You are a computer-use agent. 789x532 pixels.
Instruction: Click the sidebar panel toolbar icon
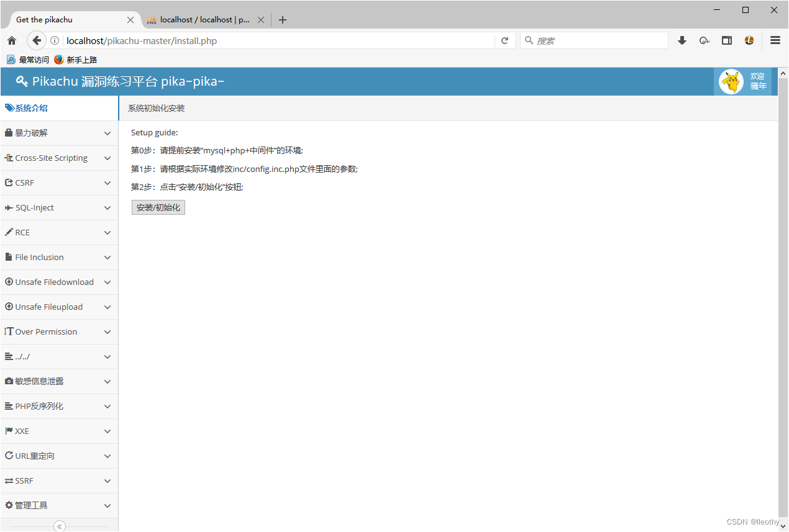(726, 40)
